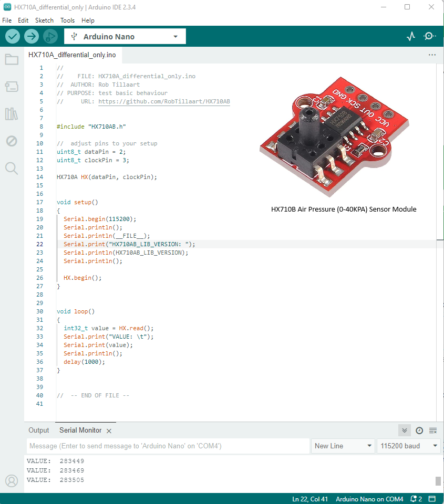
Task: Start debugging with the Debug icon
Action: click(x=50, y=36)
